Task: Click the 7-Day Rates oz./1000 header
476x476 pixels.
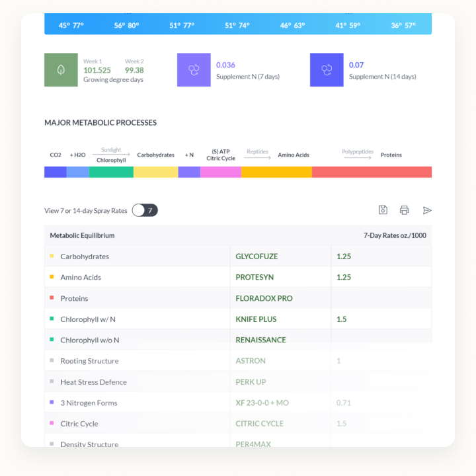Action: coord(395,235)
